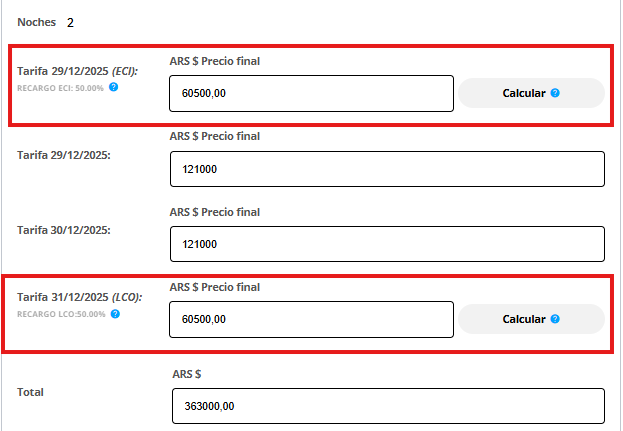Click the RECARGO ECI: 50.00% text
623x431 pixels.
pos(61,87)
